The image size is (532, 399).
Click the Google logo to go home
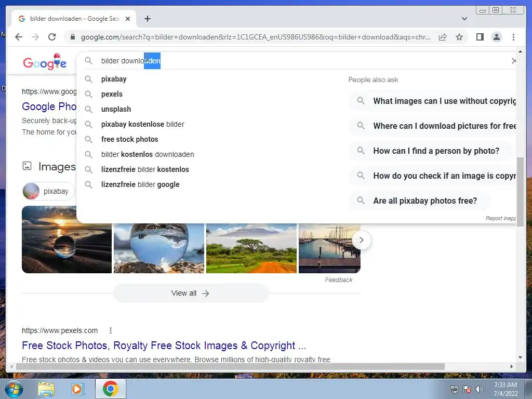point(45,62)
